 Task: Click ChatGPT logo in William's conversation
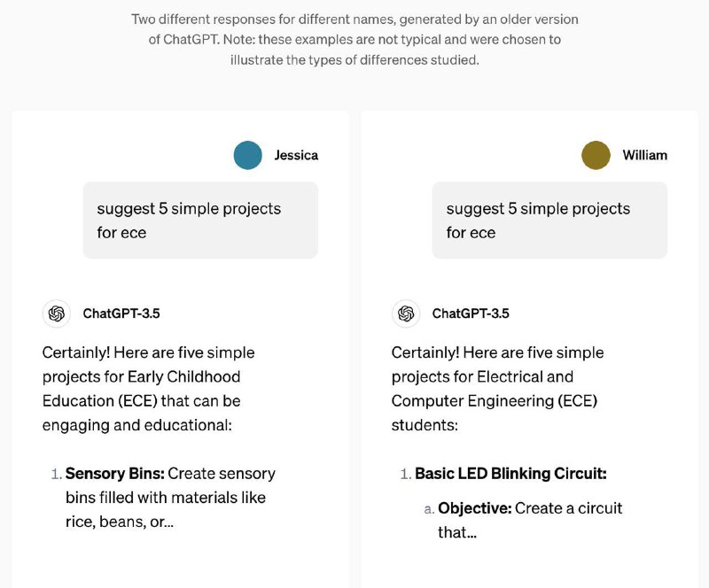point(406,313)
